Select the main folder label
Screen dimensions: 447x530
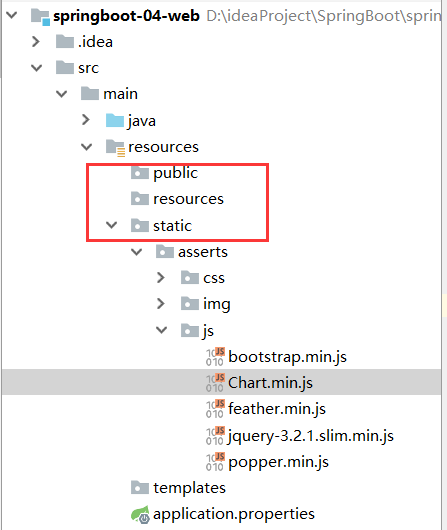[120, 94]
